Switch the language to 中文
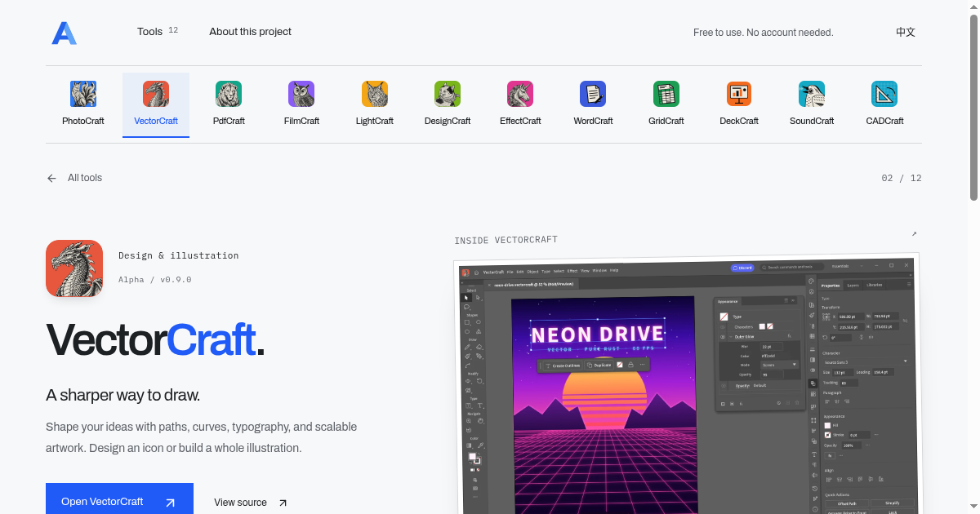 (906, 33)
